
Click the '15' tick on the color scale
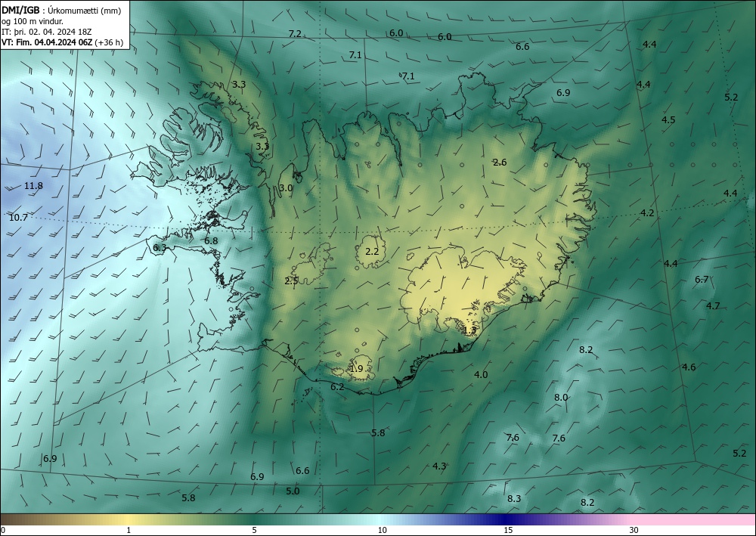[x=508, y=531]
